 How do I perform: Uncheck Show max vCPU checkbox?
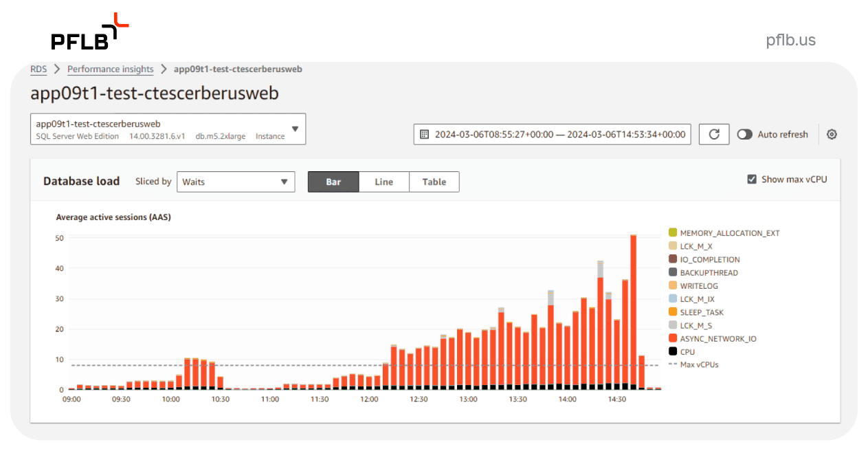(752, 179)
